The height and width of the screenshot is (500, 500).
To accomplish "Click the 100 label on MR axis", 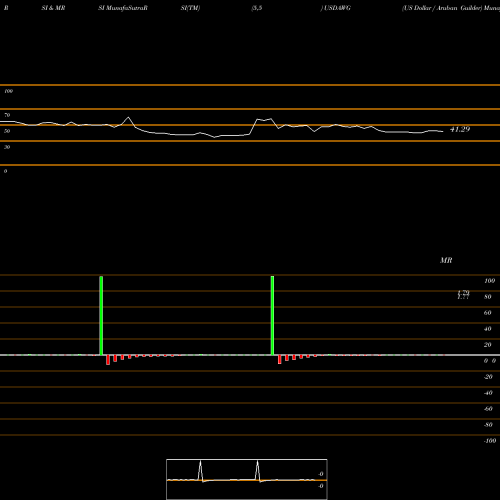I will (x=489, y=281).
